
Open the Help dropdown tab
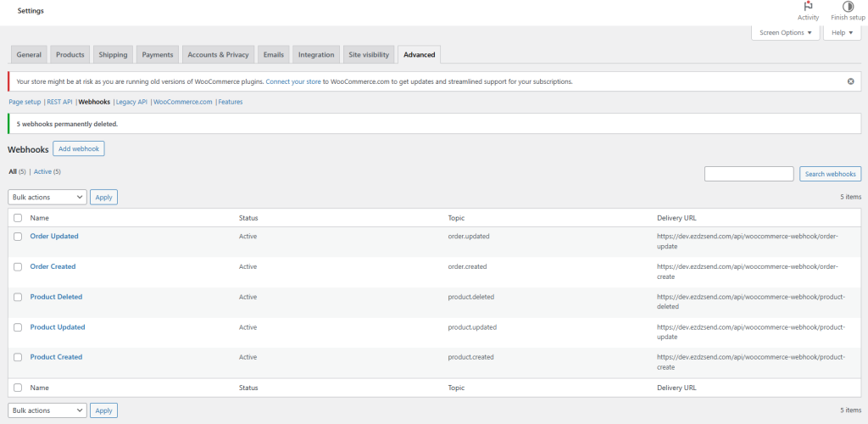(x=842, y=32)
